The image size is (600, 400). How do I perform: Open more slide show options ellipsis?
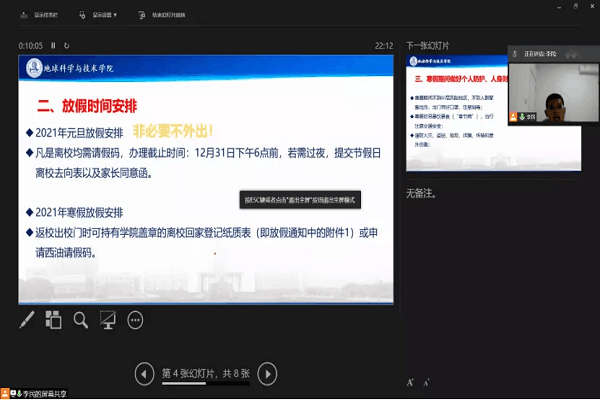click(x=136, y=320)
